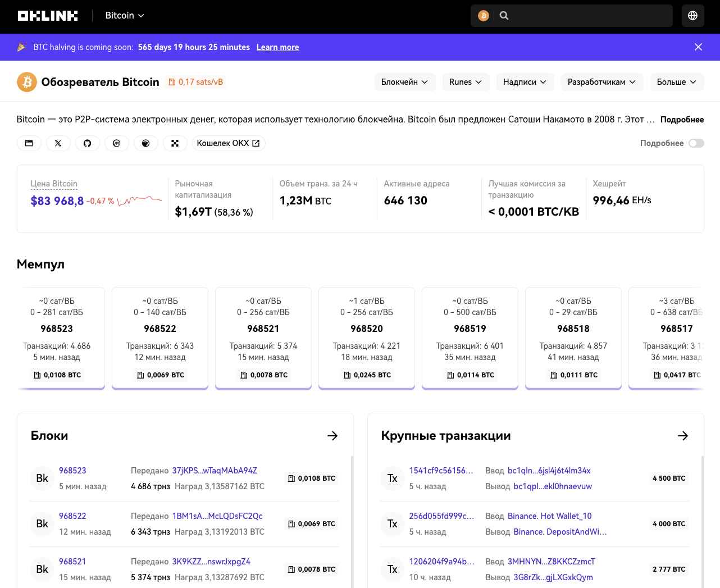This screenshot has height=588, width=720.
Task: Open mempool block card 968521
Action: click(263, 338)
